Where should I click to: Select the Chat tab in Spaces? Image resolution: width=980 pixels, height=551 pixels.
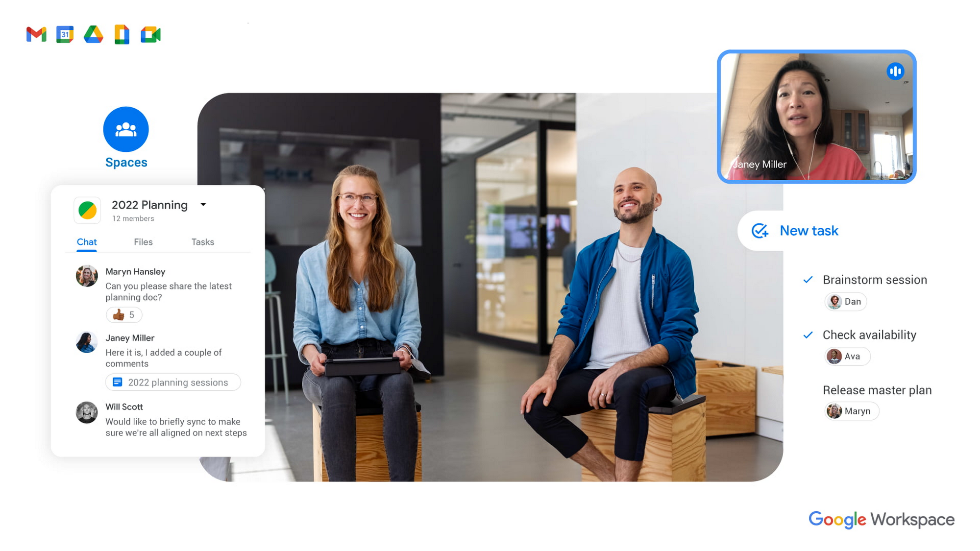(x=85, y=241)
